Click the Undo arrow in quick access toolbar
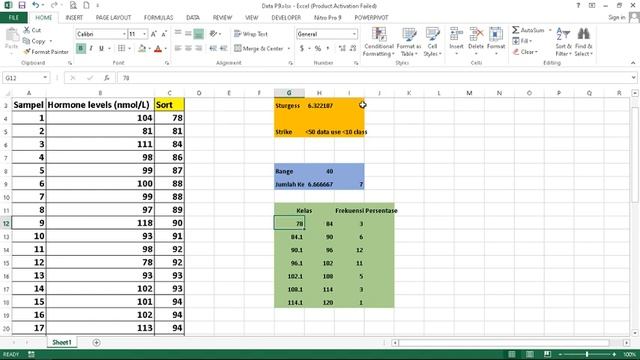640x360 pixels. coord(36,5)
